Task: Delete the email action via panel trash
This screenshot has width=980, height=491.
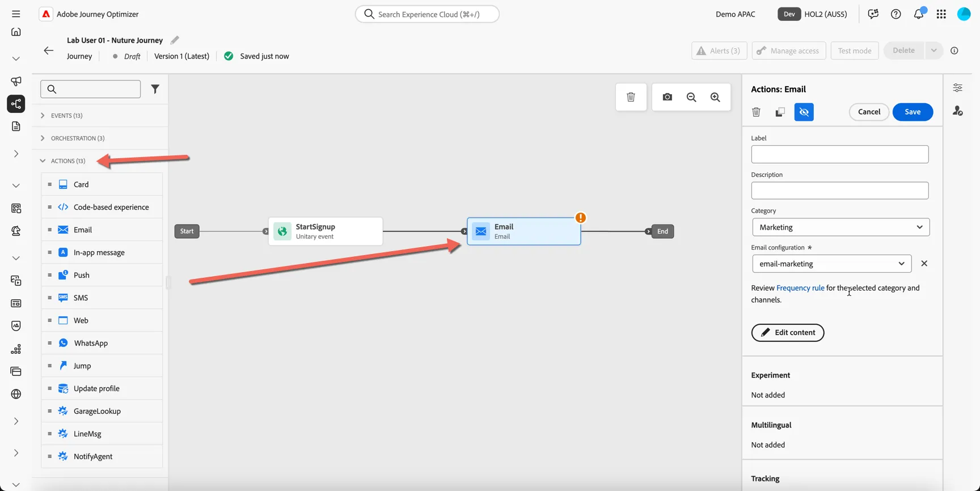Action: (756, 112)
